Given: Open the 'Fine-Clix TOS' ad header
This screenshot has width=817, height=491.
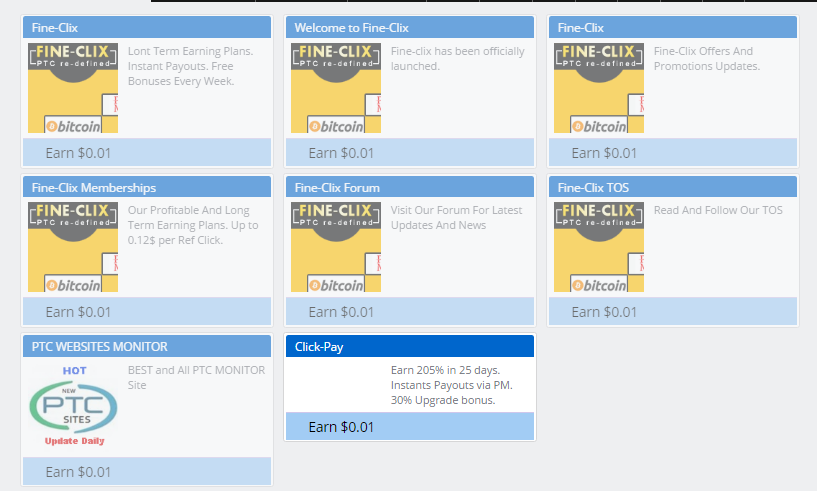Looking at the screenshot, I should point(593,187).
